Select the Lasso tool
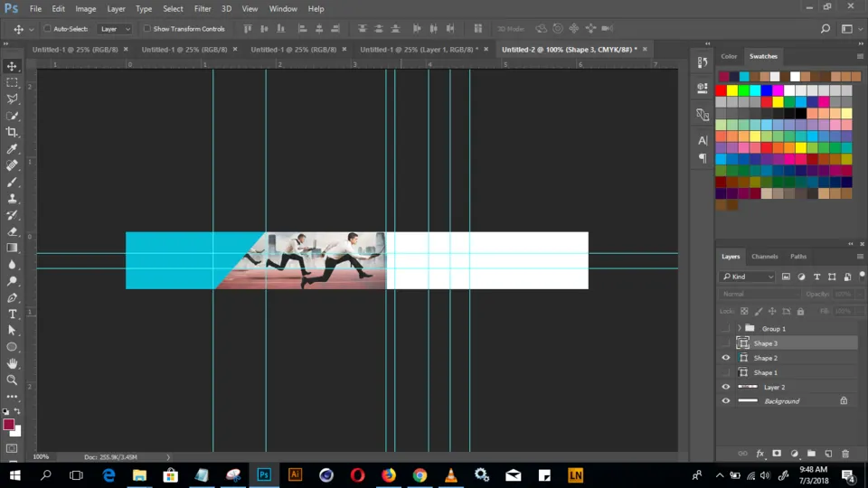This screenshot has height=488, width=868. [x=12, y=99]
